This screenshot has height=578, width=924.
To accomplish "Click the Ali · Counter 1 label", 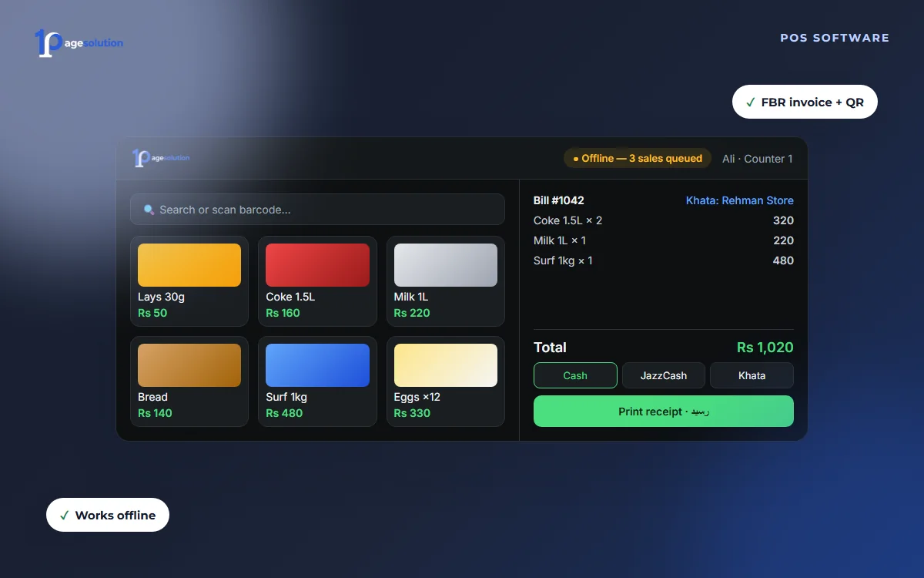I will 758,159.
